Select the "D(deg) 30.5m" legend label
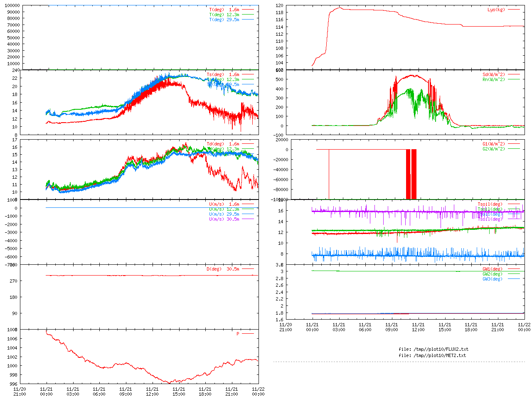Image resolution: width=532 pixels, height=399 pixels. (223, 269)
